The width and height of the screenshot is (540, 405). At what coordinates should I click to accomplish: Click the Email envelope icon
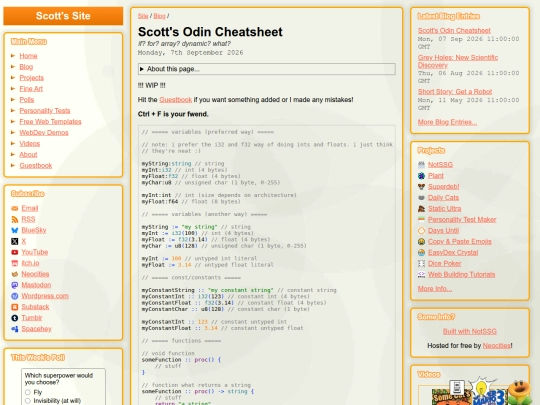[x=14, y=208]
